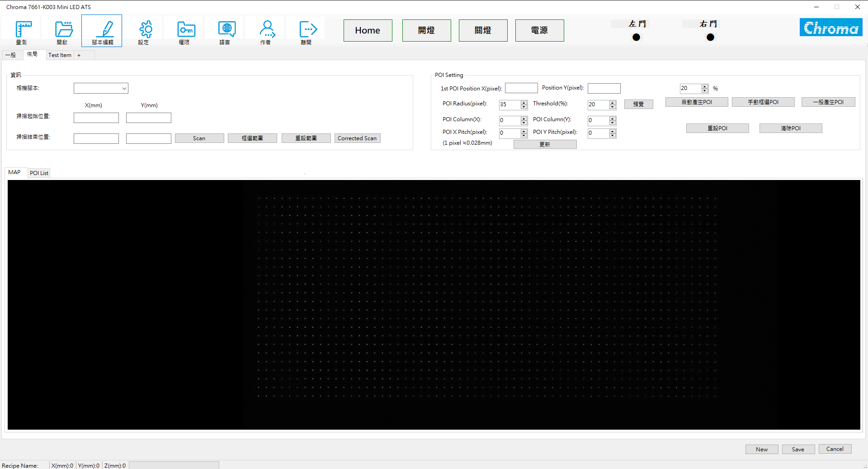868x469 pixels.
Task: Click the 1st POI Position X field
Action: (521, 88)
